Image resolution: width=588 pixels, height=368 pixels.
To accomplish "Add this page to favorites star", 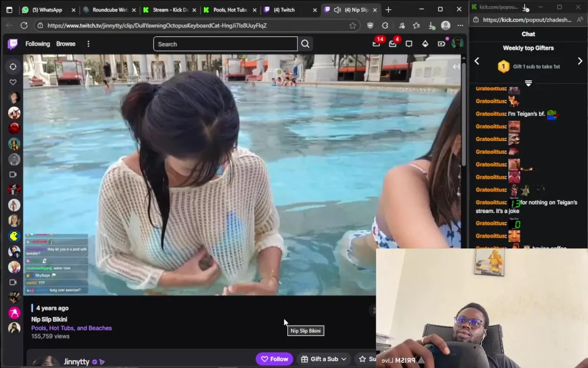I will [x=353, y=26].
